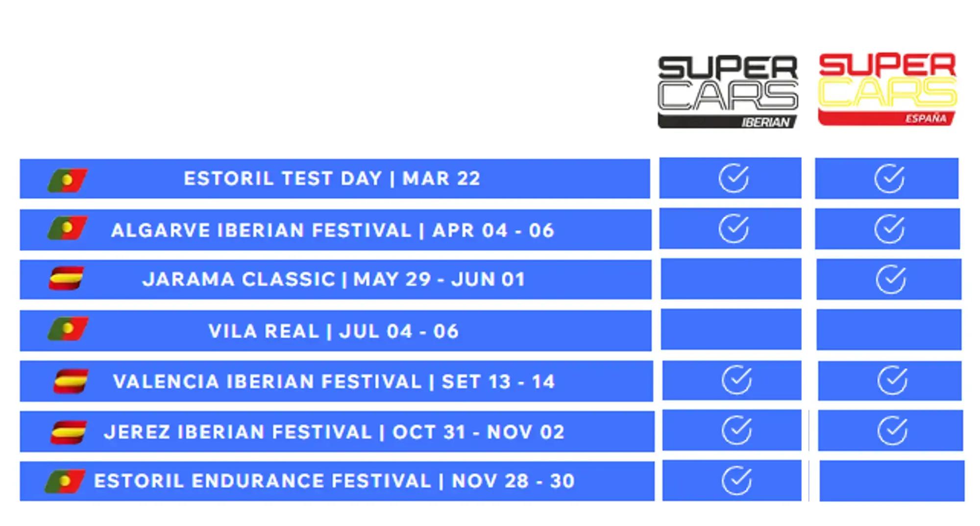Click the Spain flag on Jarama Classic row
The height and width of the screenshot is (526, 980).
coord(67,278)
